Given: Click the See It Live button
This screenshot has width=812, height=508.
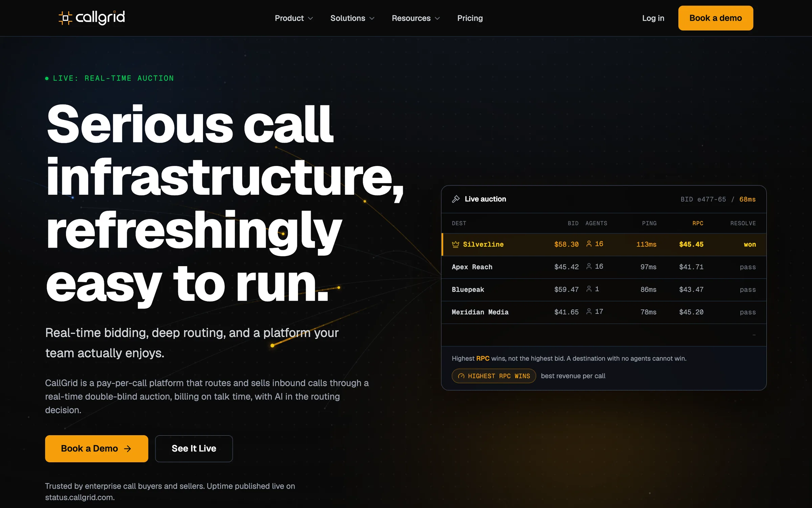Looking at the screenshot, I should 194,448.
